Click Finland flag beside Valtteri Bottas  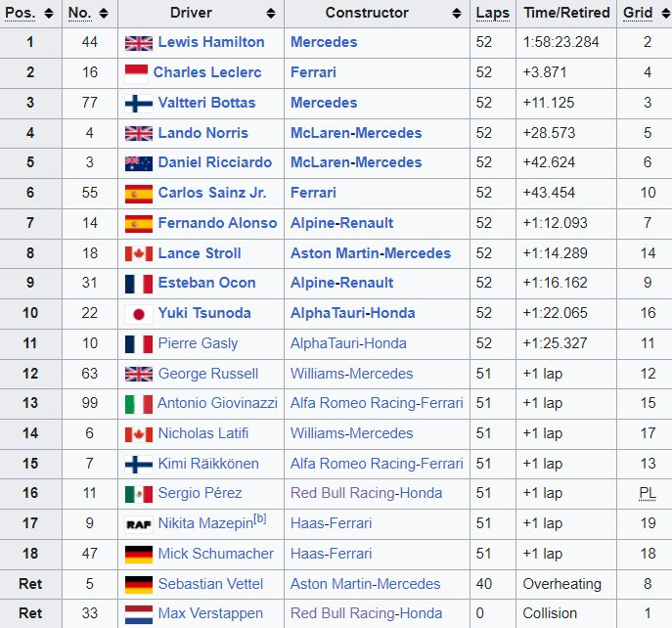[139, 104]
